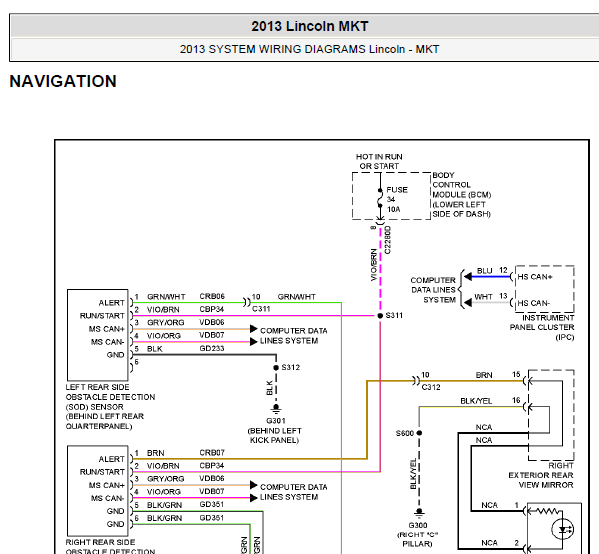Select the 2013 Lincoln MKT title header

[309, 26]
